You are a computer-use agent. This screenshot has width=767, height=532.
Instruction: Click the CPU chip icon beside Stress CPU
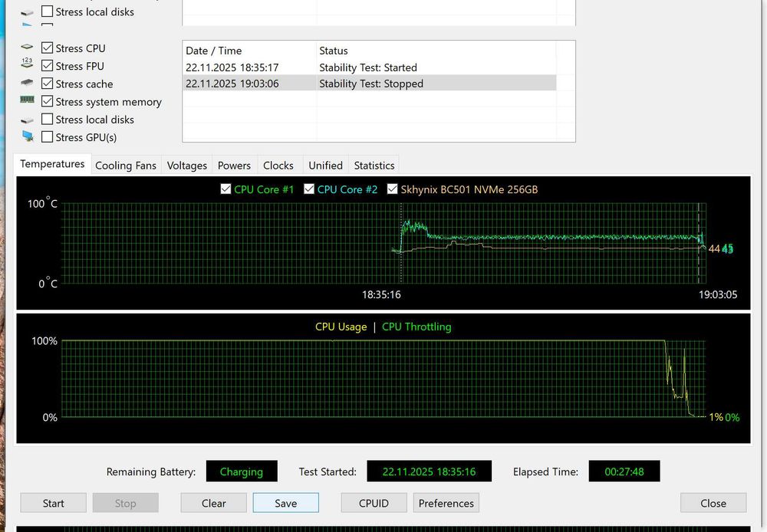[x=27, y=48]
